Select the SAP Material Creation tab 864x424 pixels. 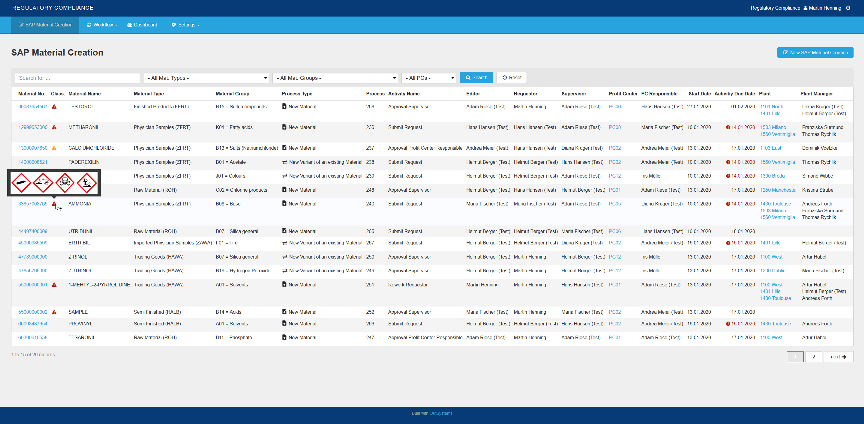[45, 25]
